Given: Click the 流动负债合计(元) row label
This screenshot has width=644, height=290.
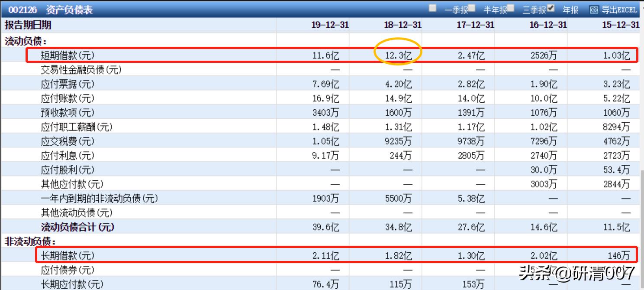Looking at the screenshot, I should coord(77,227).
